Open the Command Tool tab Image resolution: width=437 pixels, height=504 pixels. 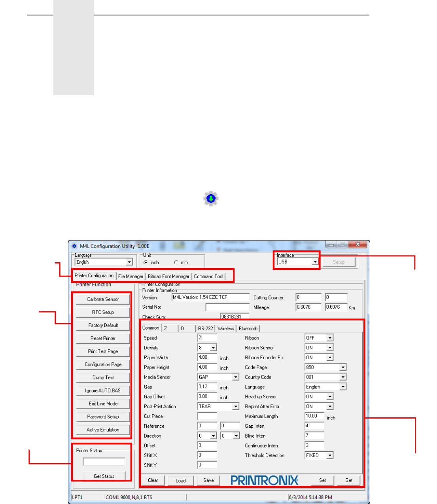pyautogui.click(x=208, y=277)
